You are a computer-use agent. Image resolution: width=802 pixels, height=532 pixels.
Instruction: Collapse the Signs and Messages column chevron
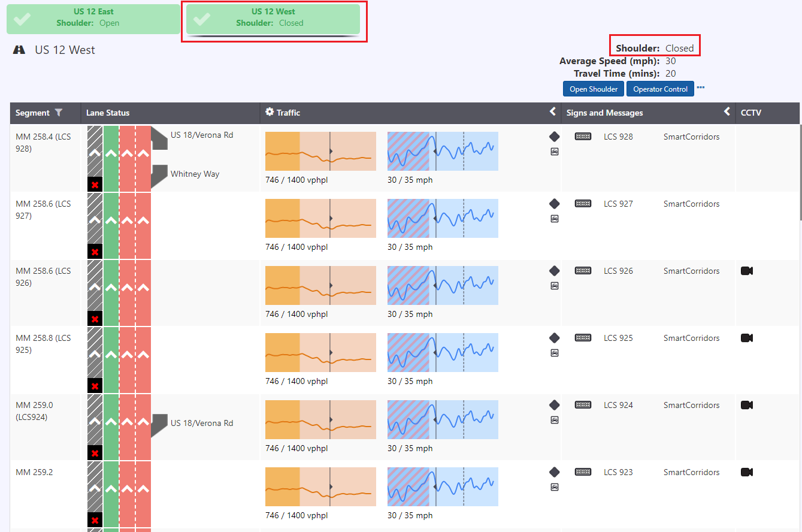pyautogui.click(x=727, y=111)
